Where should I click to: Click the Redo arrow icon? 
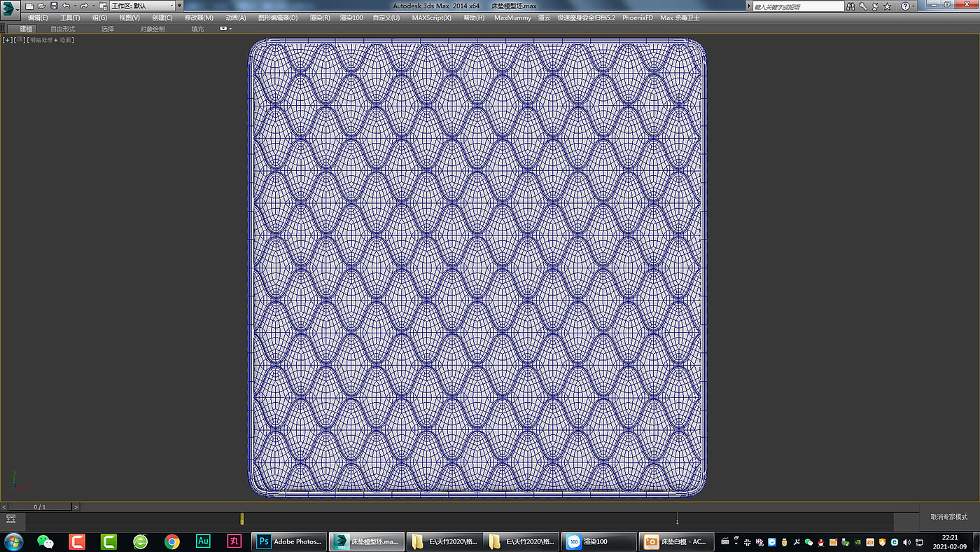pos(84,6)
